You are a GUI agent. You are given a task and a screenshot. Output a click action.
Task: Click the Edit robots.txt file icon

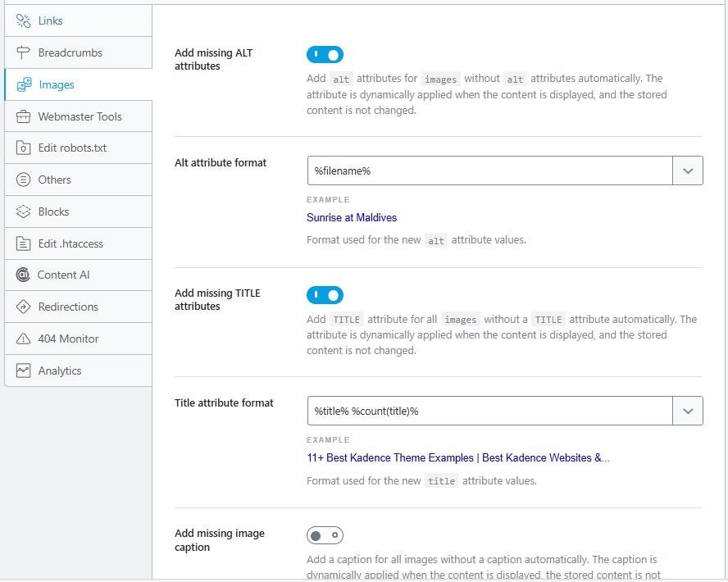(x=23, y=148)
